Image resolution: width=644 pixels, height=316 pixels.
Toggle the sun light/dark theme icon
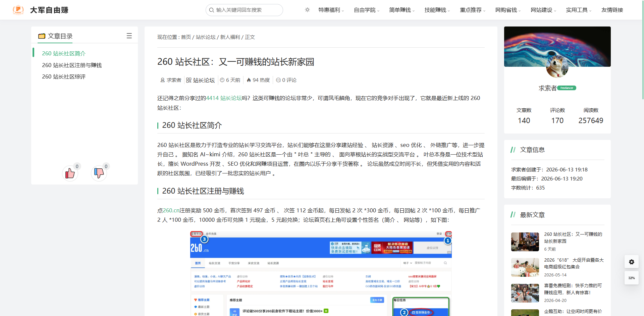click(x=307, y=10)
